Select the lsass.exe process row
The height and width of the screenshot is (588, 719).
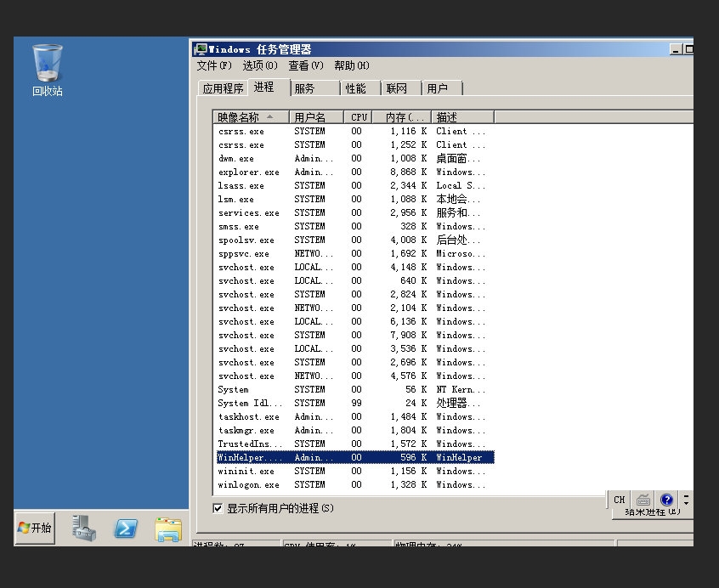pos(355,185)
